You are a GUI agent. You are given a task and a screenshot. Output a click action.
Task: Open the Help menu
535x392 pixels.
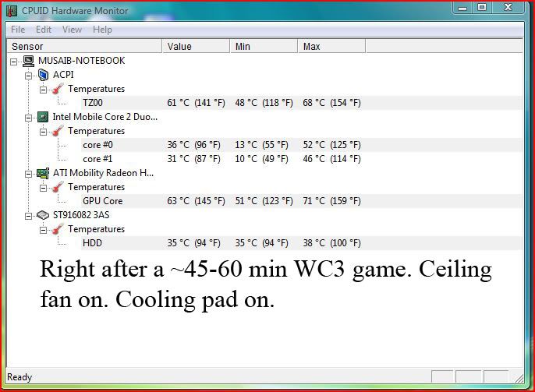point(102,30)
